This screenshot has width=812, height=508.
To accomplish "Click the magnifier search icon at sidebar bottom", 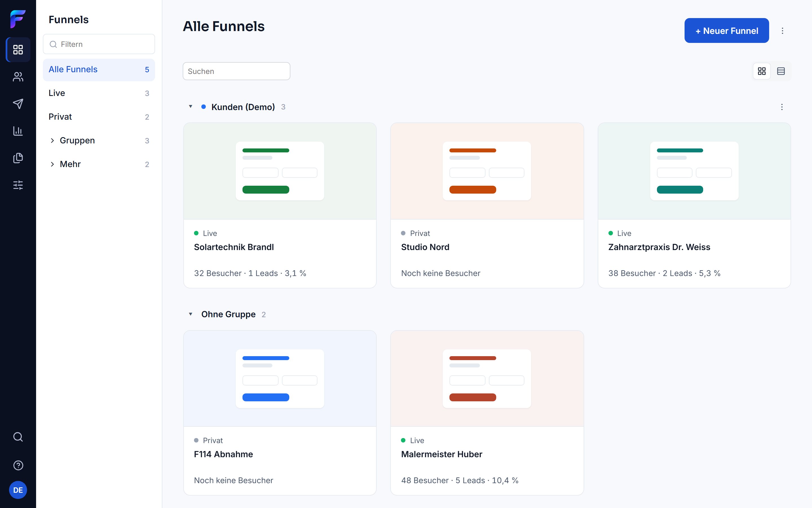I will click(x=18, y=437).
